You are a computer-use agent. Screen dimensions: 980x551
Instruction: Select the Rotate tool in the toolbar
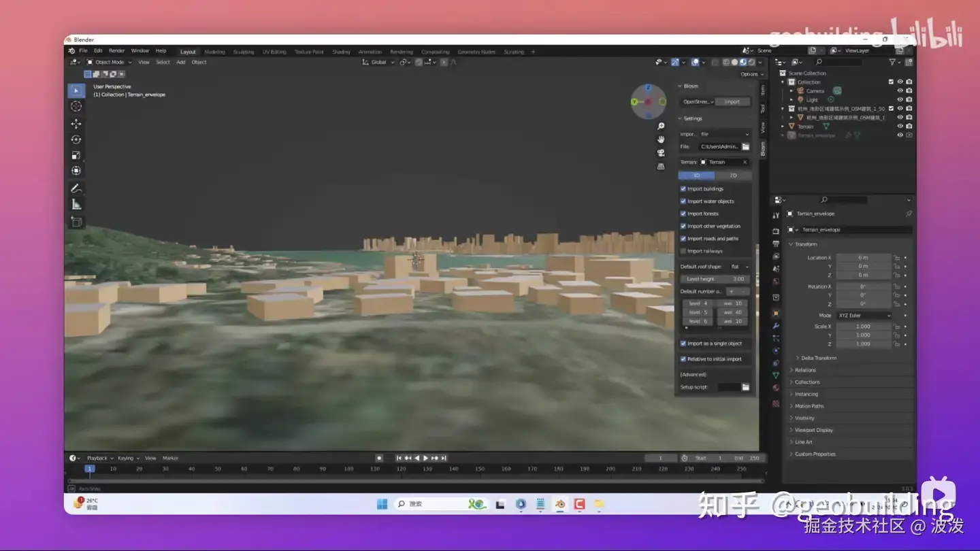pyautogui.click(x=76, y=139)
